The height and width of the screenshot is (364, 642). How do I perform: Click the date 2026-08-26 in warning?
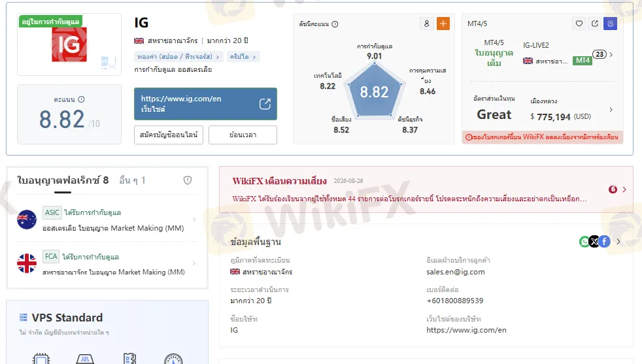[x=348, y=181]
